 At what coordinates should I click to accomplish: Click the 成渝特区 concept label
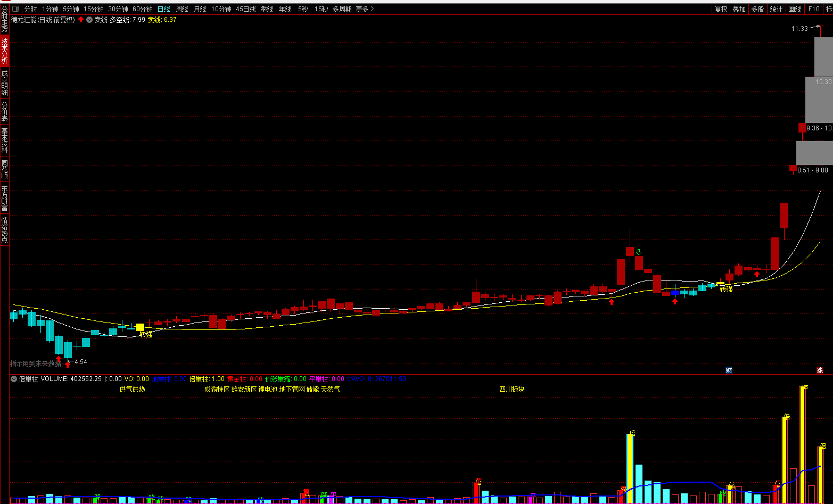217,389
